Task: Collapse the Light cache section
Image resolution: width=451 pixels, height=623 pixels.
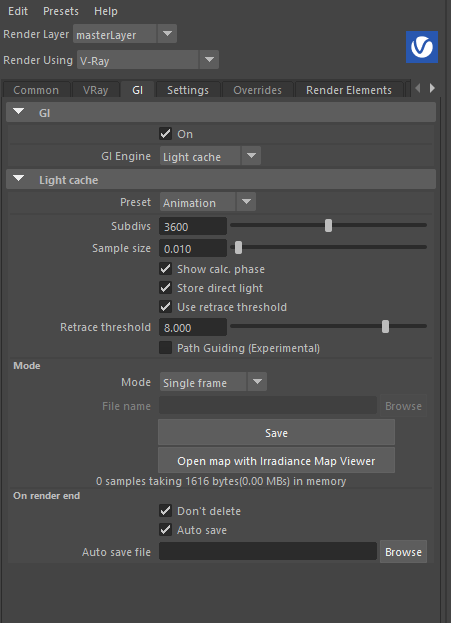Action: [19, 179]
